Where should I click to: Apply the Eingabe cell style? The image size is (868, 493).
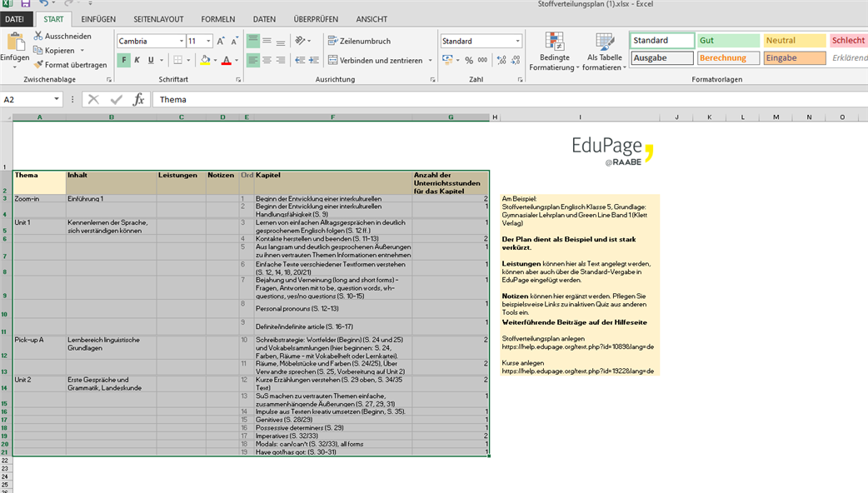795,58
